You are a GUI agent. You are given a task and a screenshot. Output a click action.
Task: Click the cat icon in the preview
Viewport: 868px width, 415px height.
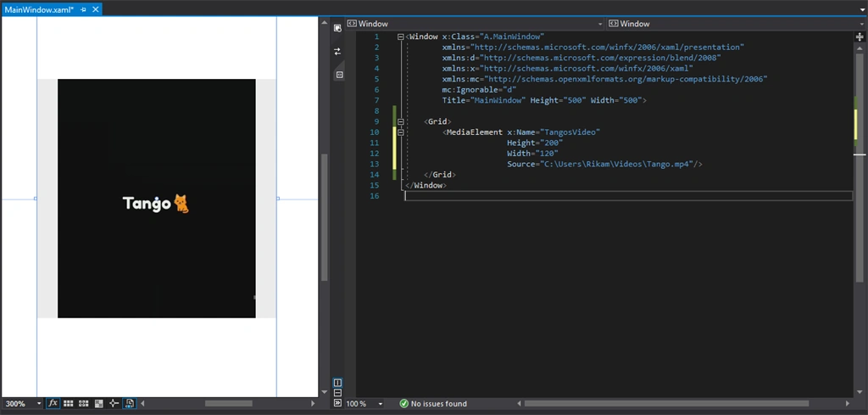[181, 204]
